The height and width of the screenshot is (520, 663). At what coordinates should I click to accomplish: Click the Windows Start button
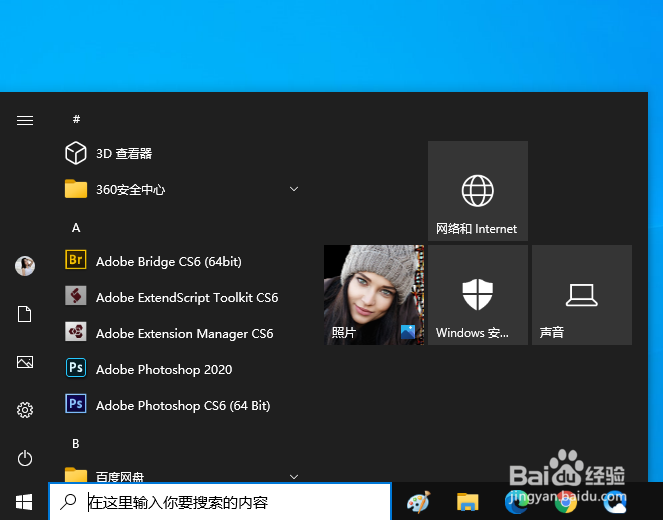(24, 502)
